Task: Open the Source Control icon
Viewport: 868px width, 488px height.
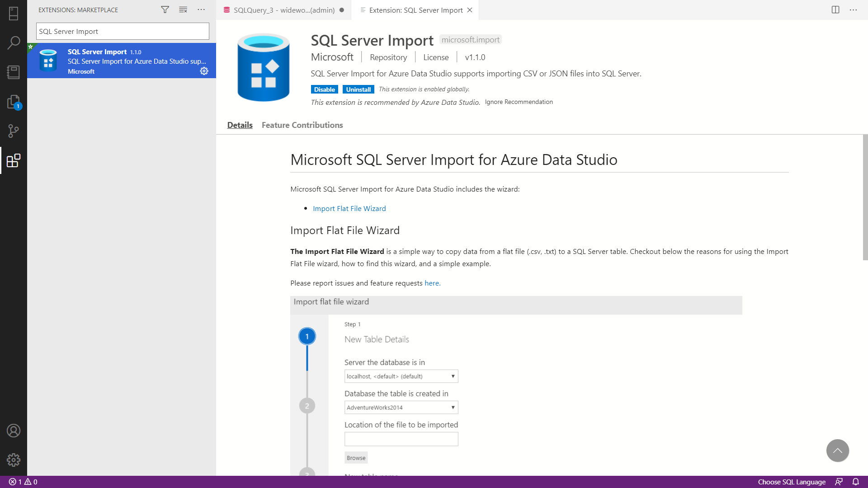Action: tap(14, 131)
